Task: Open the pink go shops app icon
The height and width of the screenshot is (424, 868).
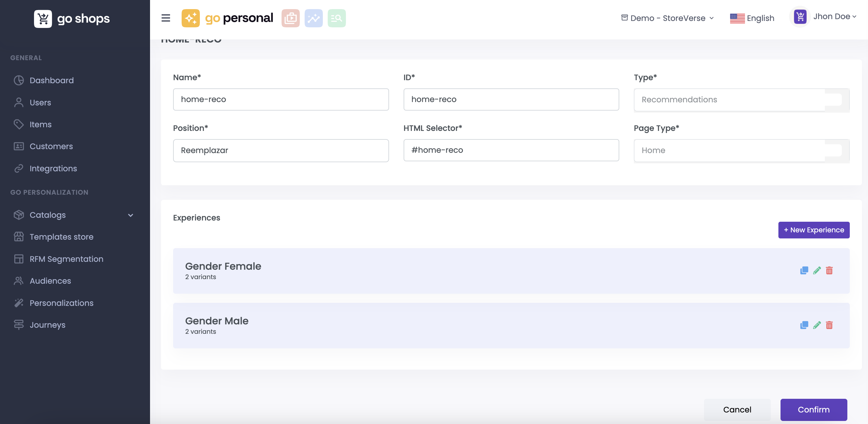Action: pyautogui.click(x=290, y=18)
